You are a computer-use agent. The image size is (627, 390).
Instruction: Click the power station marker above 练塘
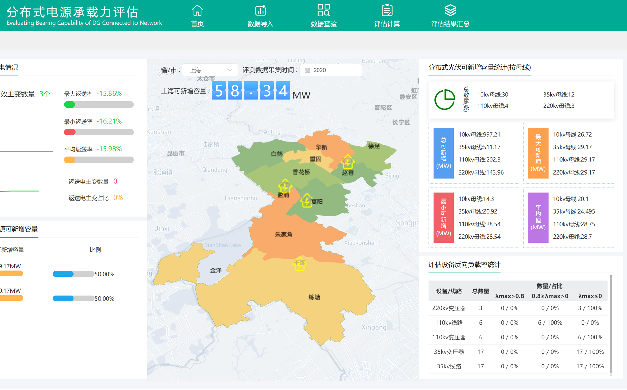click(300, 264)
